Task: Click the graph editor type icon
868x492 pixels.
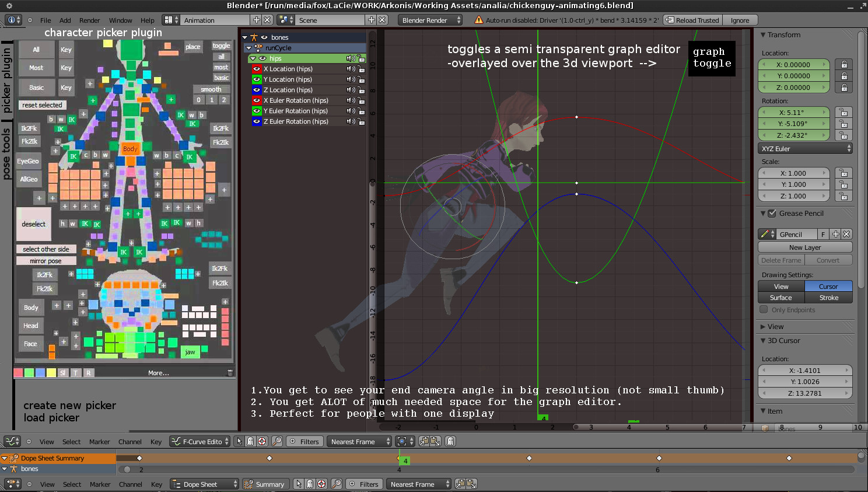Action: tap(12, 442)
